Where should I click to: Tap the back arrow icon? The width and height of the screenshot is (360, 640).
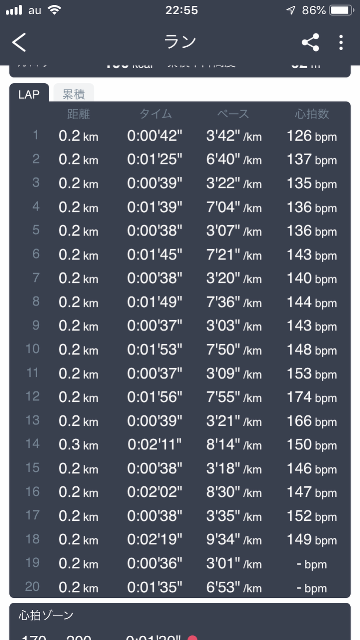click(x=19, y=42)
